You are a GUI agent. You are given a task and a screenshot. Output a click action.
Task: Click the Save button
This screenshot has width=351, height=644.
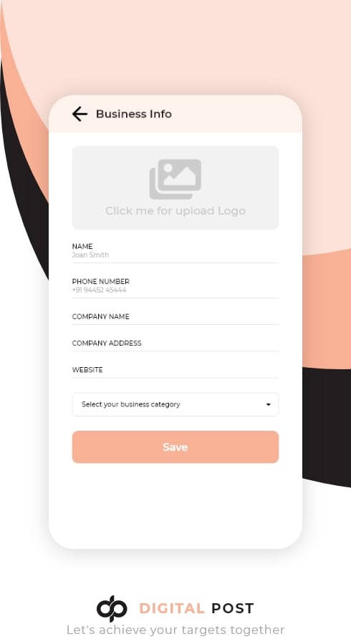[175, 447]
